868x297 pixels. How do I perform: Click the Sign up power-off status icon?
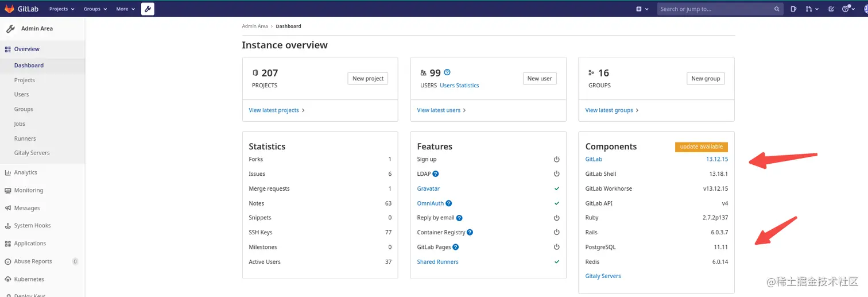point(556,159)
